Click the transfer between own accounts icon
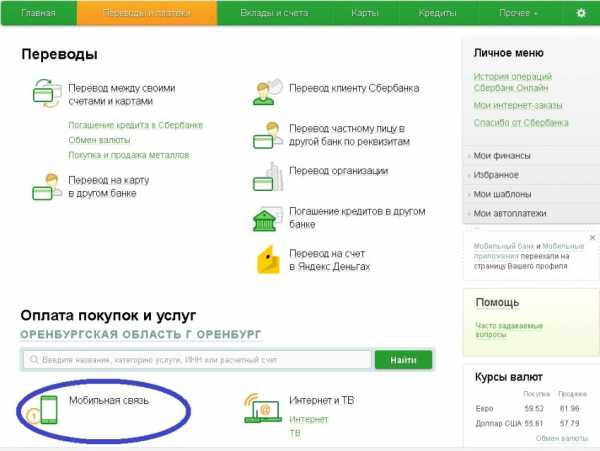The image size is (600, 451). [x=47, y=93]
